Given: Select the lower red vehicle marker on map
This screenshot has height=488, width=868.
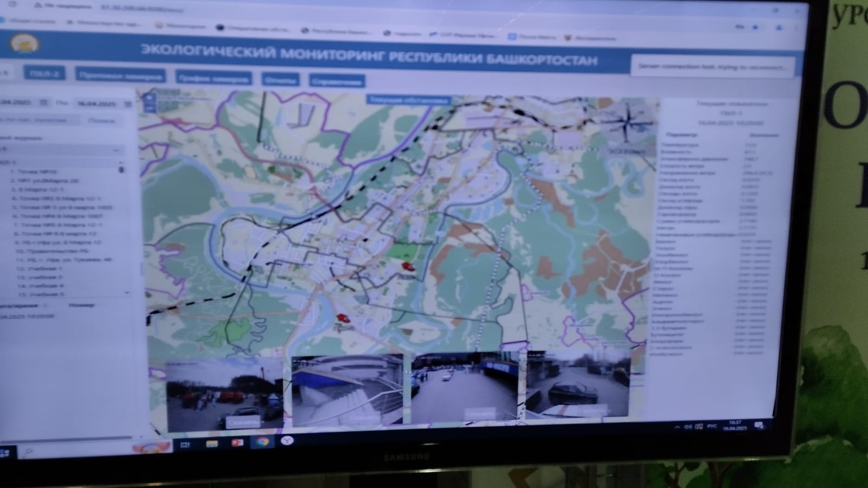Looking at the screenshot, I should (x=342, y=318).
